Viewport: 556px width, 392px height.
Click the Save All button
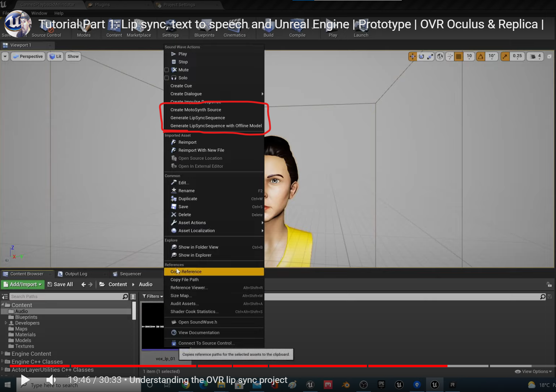tap(60, 285)
